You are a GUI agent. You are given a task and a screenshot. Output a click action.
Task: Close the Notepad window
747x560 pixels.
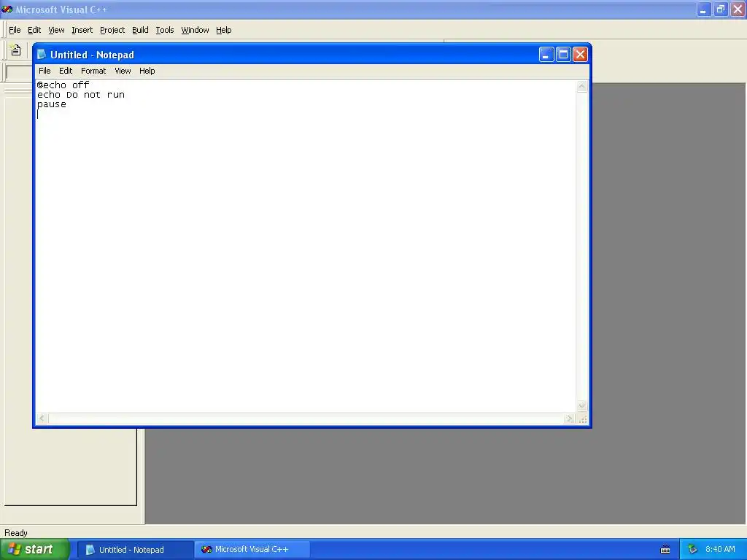(x=580, y=54)
